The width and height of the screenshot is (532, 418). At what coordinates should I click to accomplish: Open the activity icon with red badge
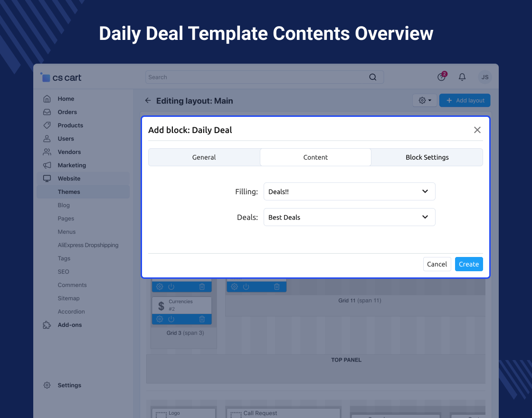(x=442, y=77)
